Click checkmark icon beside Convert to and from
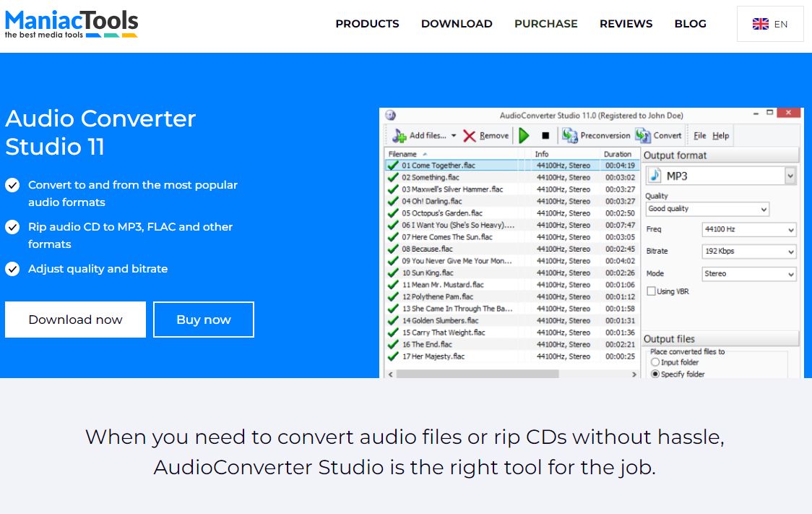 pyautogui.click(x=12, y=185)
